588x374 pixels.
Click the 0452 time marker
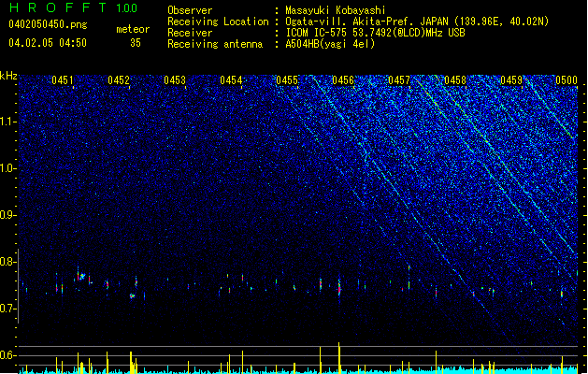tap(119, 80)
